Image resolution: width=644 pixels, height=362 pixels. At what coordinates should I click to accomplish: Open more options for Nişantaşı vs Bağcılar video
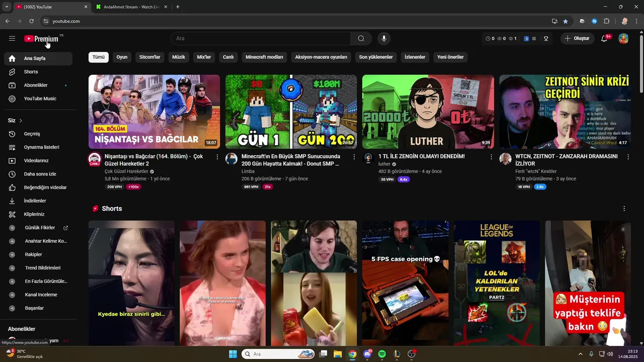[x=217, y=157]
